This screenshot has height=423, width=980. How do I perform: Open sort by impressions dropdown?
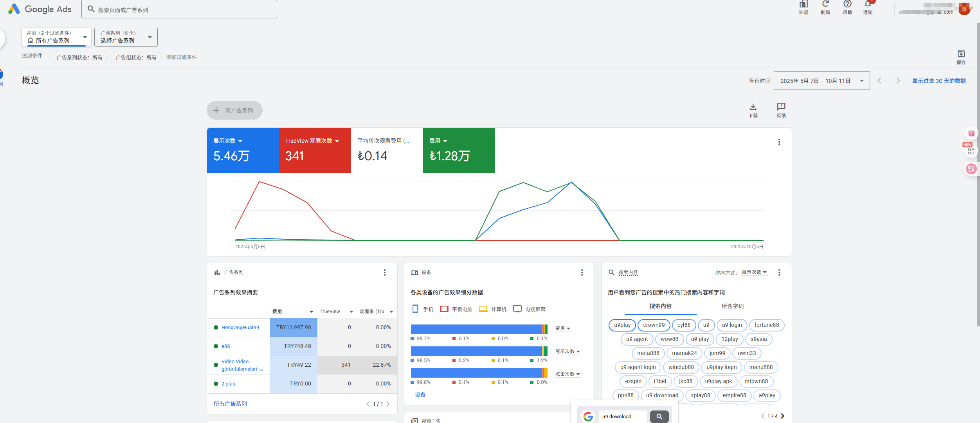(x=754, y=272)
